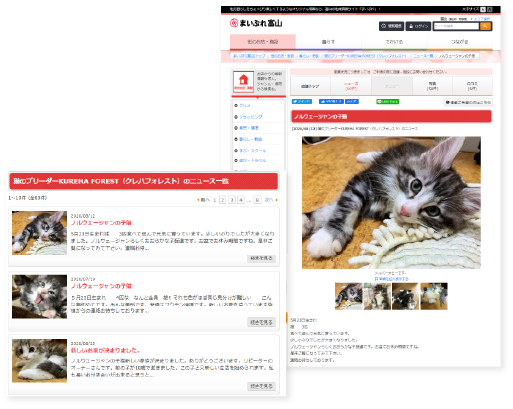Open the 美容・健康 sidebar category

click(249, 128)
